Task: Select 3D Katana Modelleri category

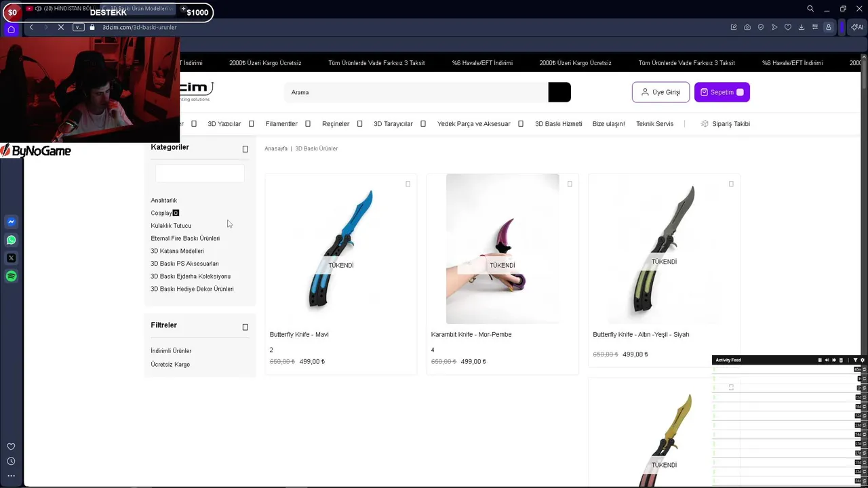Action: tap(177, 251)
